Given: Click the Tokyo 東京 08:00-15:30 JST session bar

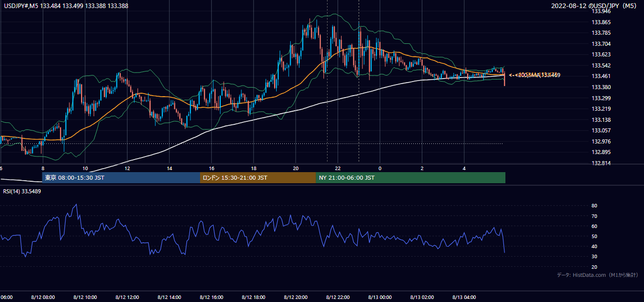Looking at the screenshot, I should coord(121,178).
